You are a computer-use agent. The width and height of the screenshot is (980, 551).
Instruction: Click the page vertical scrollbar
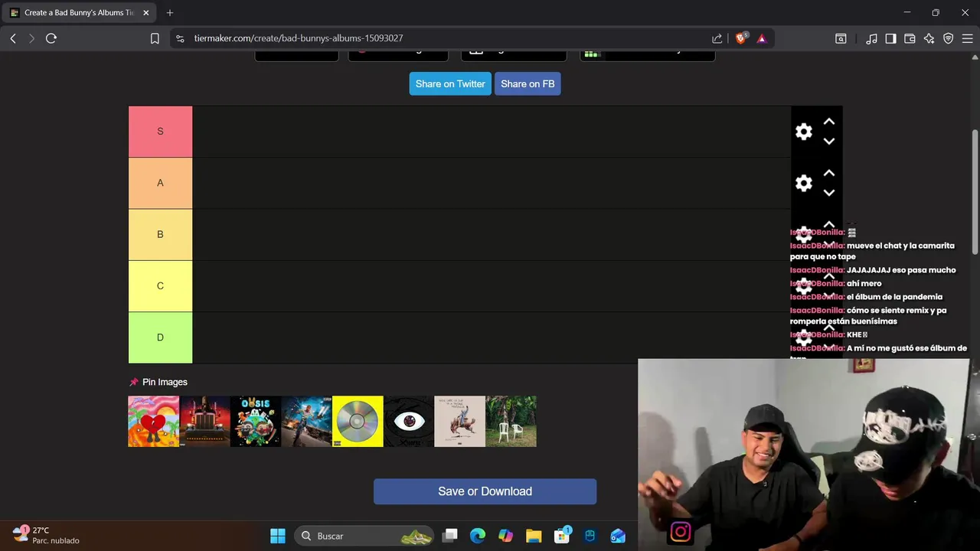[975, 191]
